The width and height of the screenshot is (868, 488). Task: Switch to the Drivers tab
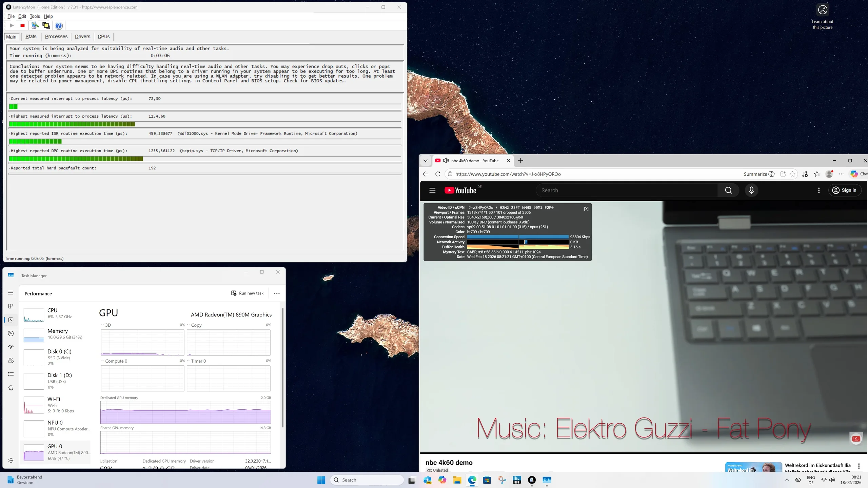pos(82,37)
